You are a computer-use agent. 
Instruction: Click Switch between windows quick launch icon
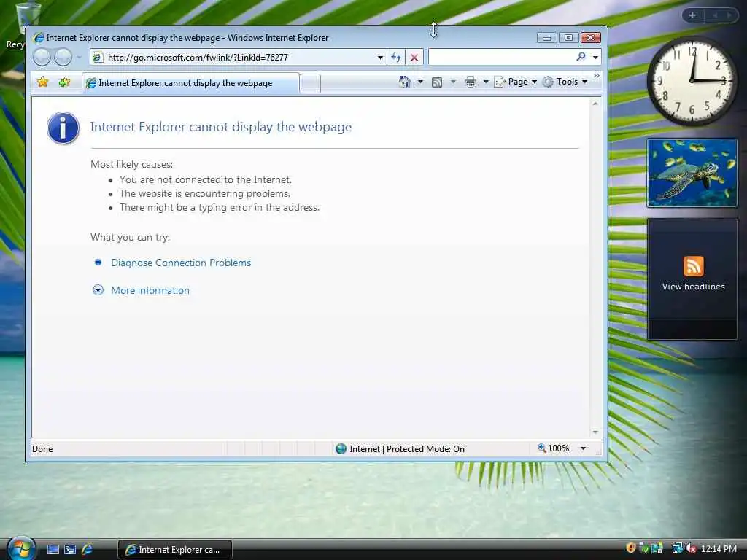[70, 550]
